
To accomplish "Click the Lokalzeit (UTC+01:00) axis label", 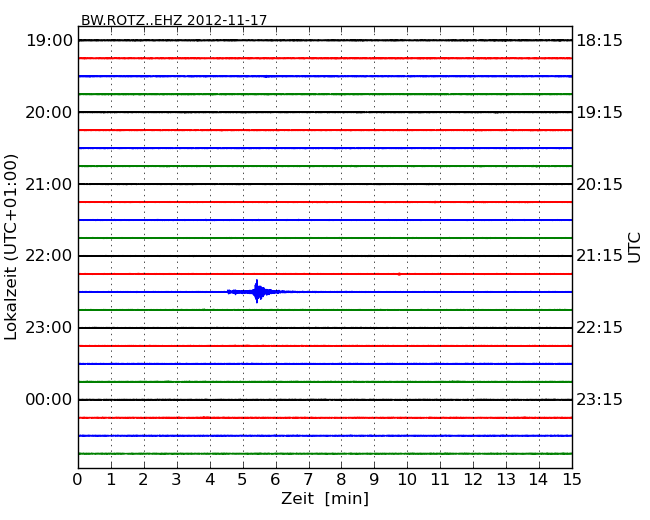I will coord(11,247).
